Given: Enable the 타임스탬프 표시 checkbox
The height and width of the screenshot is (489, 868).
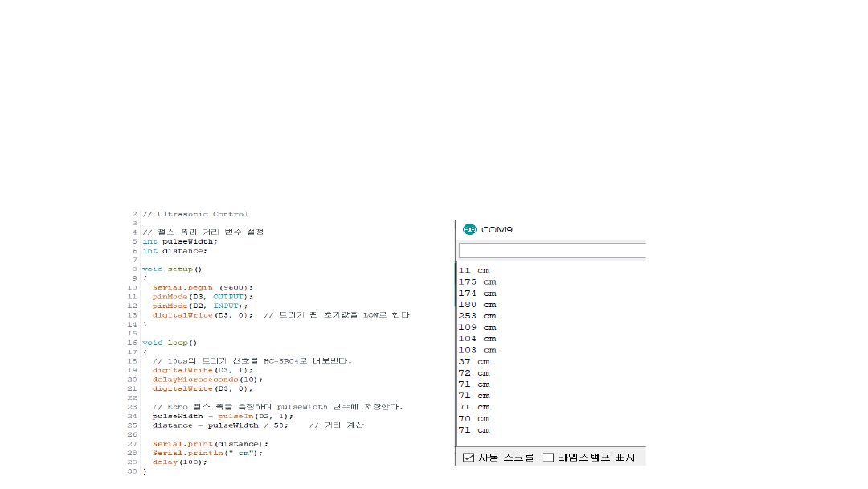Looking at the screenshot, I should (548, 458).
